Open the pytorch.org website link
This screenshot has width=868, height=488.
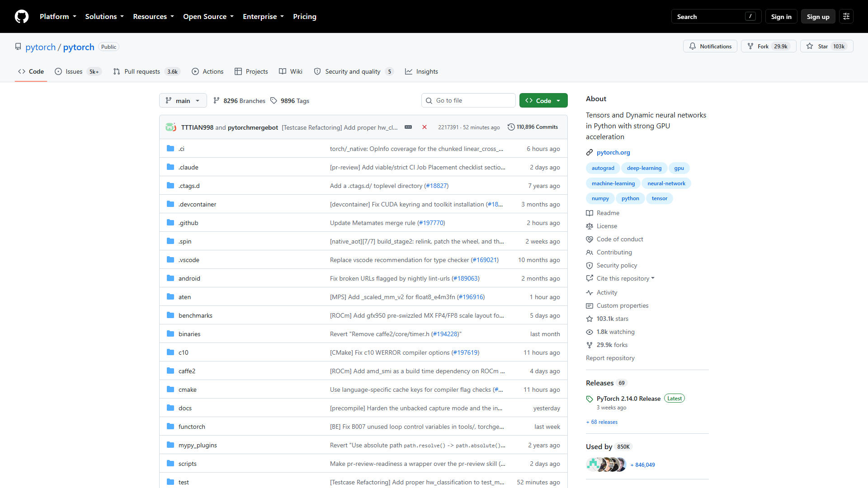pyautogui.click(x=613, y=153)
